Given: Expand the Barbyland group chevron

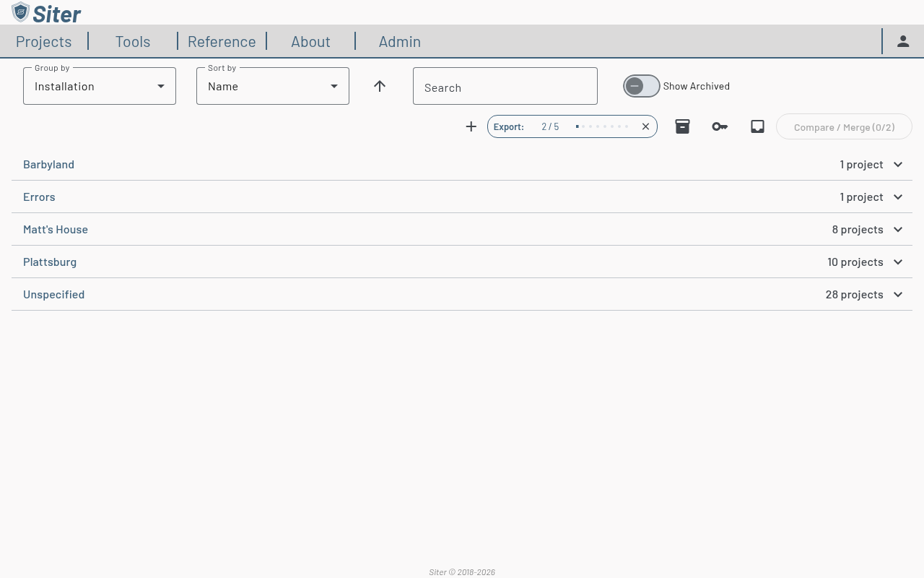Looking at the screenshot, I should (898, 164).
